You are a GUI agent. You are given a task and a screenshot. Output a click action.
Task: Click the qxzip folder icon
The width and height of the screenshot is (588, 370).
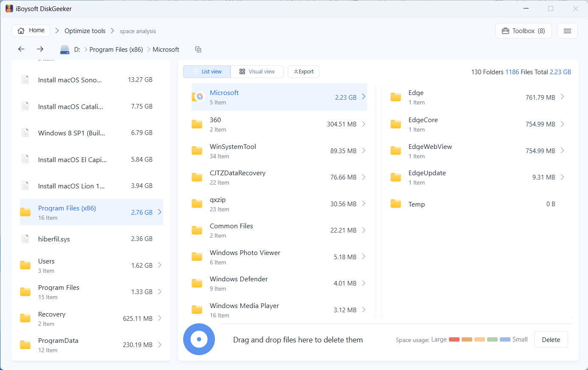pyautogui.click(x=197, y=204)
